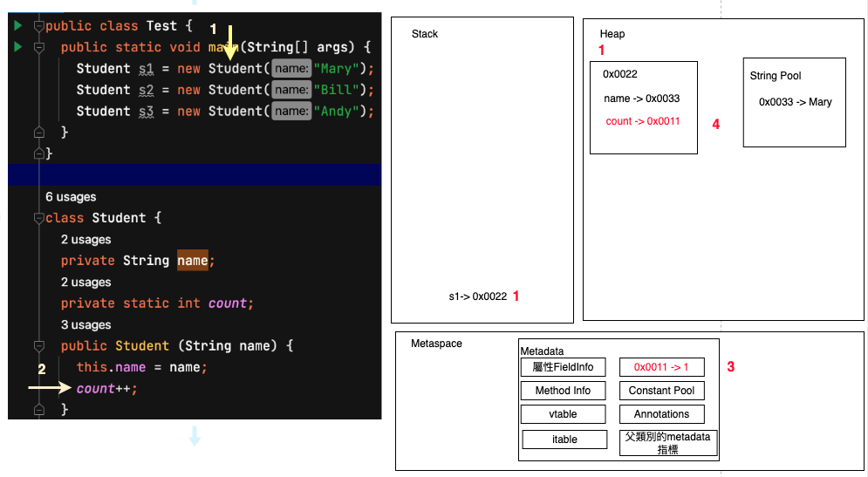Click the name: parameter hint before "Andy"
This screenshot has width=868, height=477.
click(x=291, y=112)
